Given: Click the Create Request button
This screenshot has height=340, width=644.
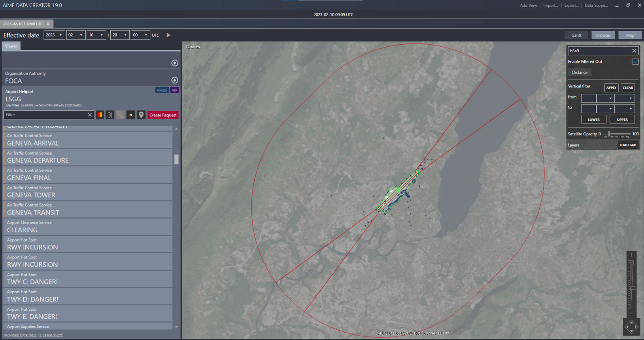Looking at the screenshot, I should pyautogui.click(x=163, y=115).
